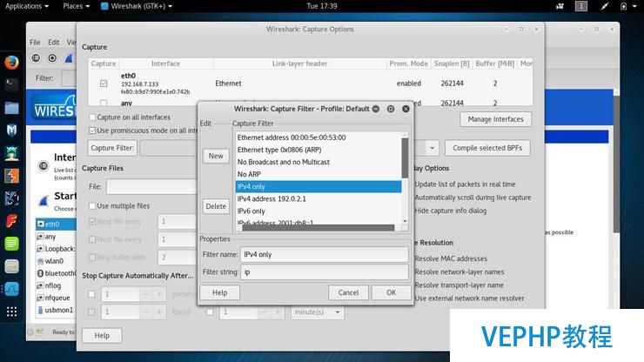This screenshot has width=644, height=362.
Task: Toggle the 'any' interface capture checkbox
Action: point(104,103)
